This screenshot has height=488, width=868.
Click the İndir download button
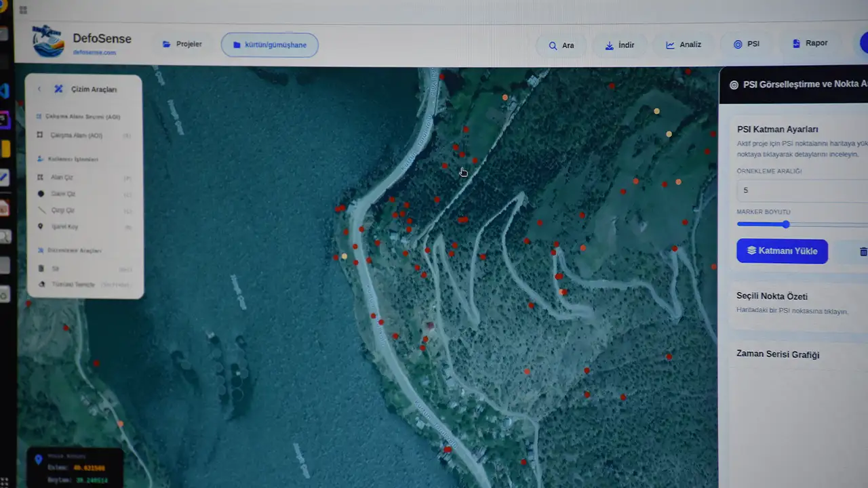(619, 45)
